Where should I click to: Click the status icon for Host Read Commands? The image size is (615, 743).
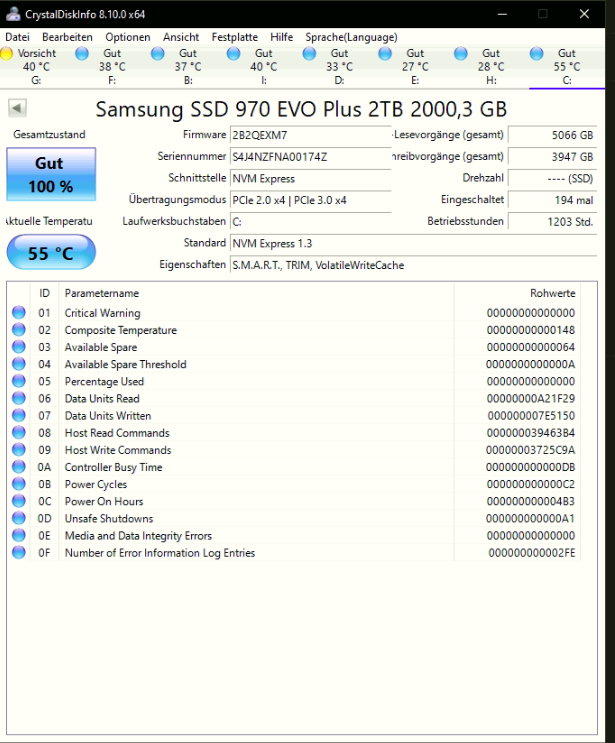[18, 433]
